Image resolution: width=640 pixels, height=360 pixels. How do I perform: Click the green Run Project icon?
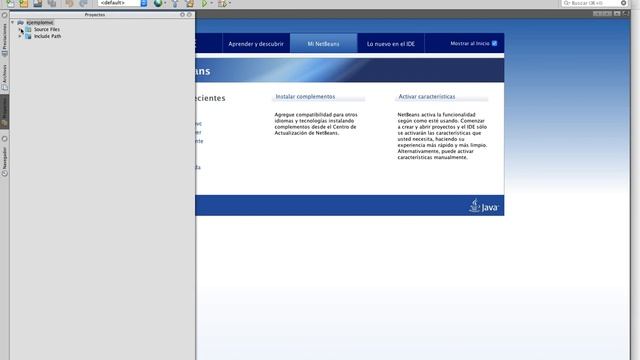tap(204, 3)
